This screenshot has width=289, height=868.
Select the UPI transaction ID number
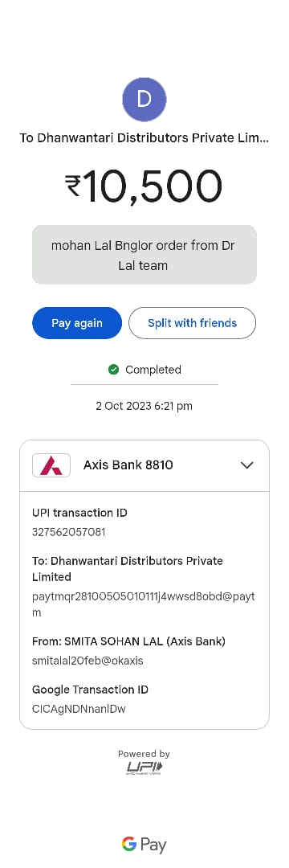coord(69,533)
